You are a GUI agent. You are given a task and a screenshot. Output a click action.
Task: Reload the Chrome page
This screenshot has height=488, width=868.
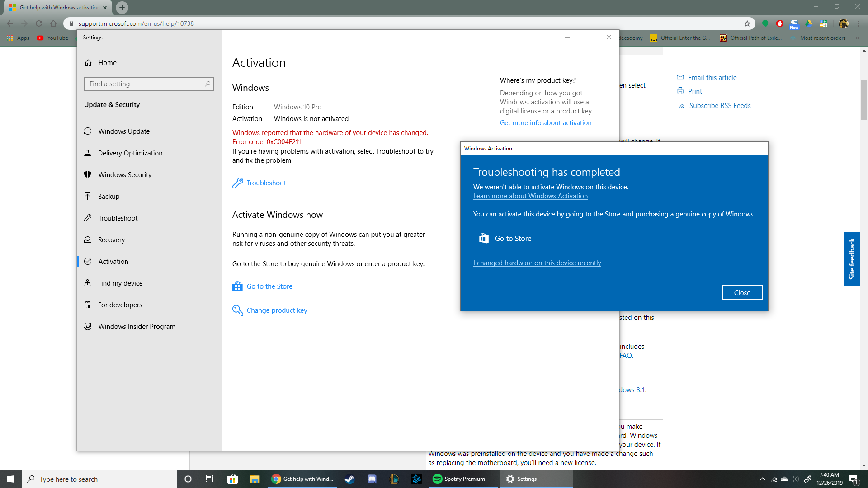point(39,23)
